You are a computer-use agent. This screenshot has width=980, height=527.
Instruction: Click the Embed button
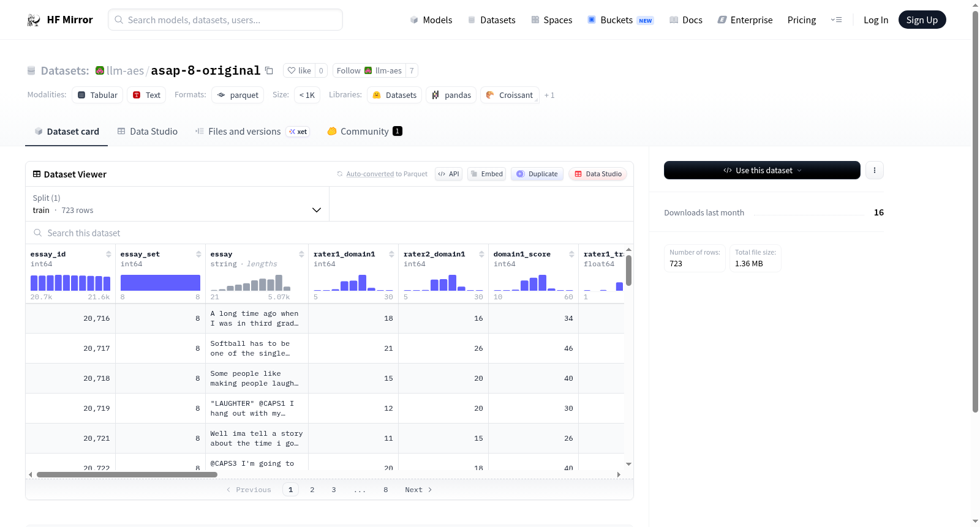tap(486, 174)
